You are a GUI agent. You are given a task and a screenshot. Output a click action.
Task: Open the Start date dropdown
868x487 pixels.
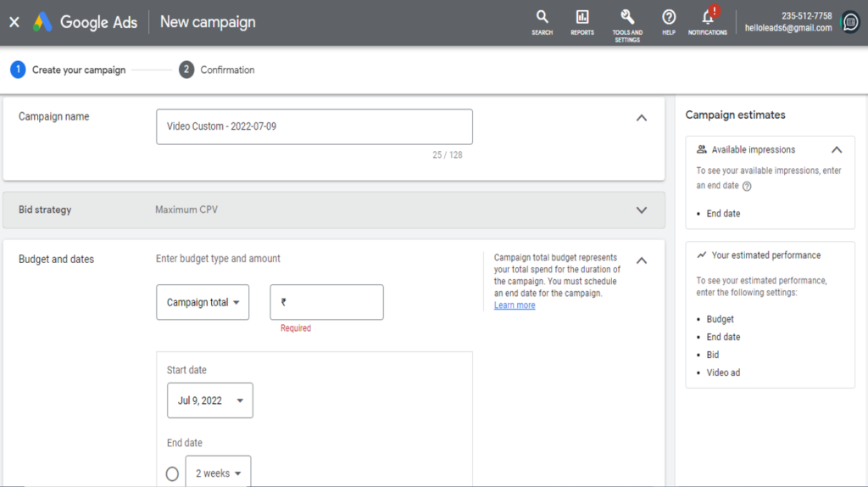tap(210, 400)
